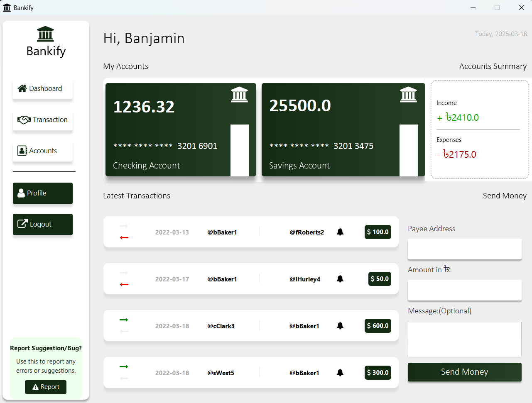Open the Dashboard menu item
This screenshot has height=403, width=532.
43,89
